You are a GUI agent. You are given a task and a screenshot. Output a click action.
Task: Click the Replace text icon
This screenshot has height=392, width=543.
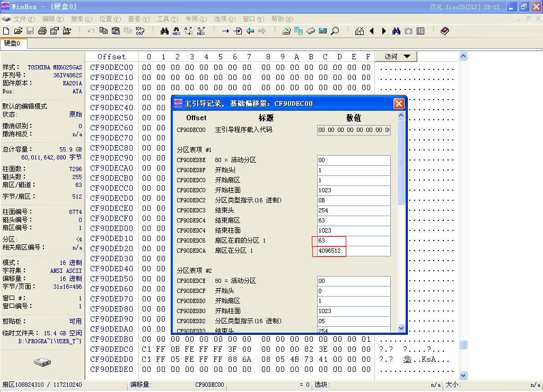pyautogui.click(x=189, y=31)
